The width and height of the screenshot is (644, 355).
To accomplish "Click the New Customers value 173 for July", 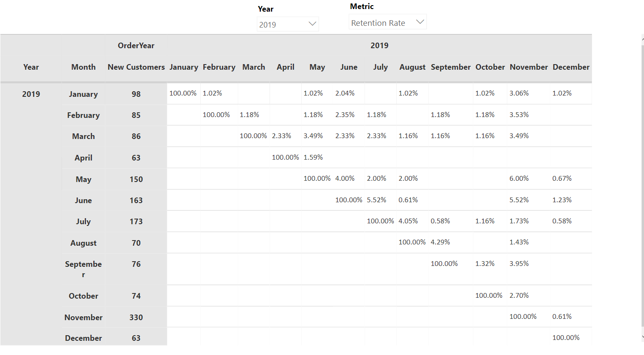I will click(x=136, y=222).
